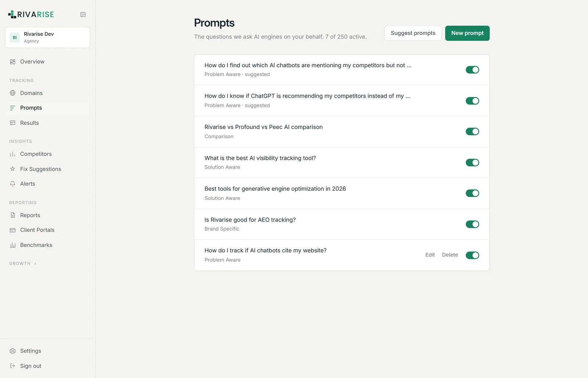The image size is (588, 378).
Task: Select Results in the Tracking section
Action: [x=48, y=123]
